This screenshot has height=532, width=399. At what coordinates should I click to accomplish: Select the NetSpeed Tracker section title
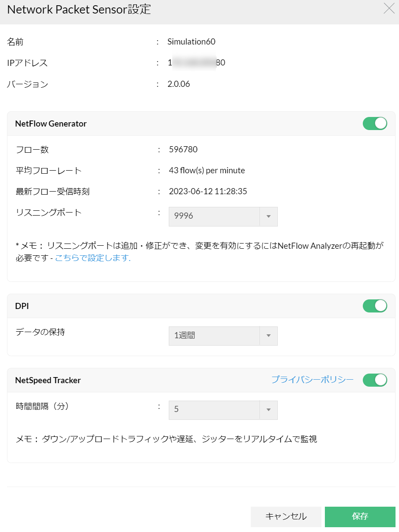pos(48,380)
